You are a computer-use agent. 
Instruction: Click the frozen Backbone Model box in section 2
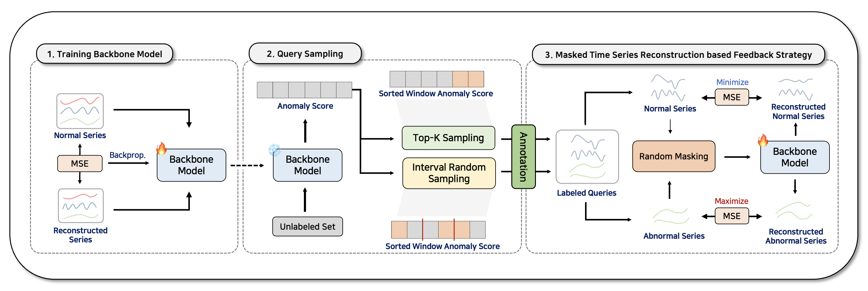(308, 165)
